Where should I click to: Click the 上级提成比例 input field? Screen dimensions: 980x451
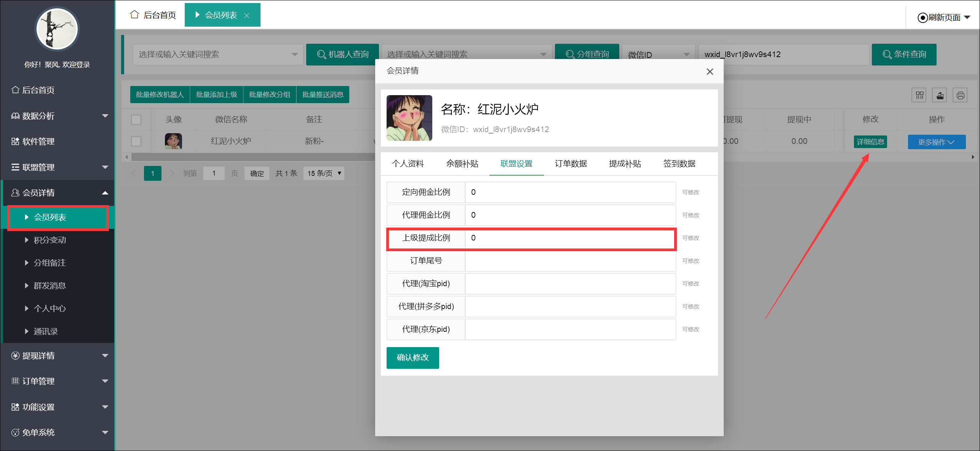[x=570, y=238]
